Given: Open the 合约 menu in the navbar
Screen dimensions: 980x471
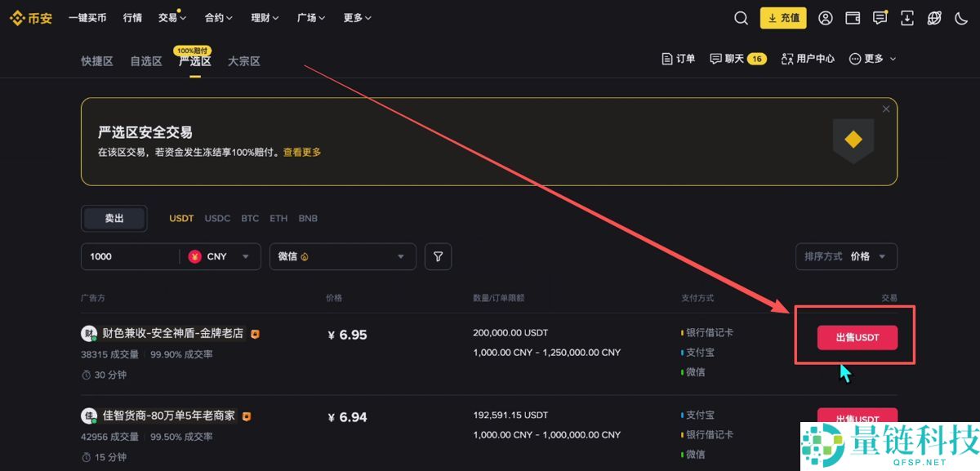Looking at the screenshot, I should click(x=218, y=17).
